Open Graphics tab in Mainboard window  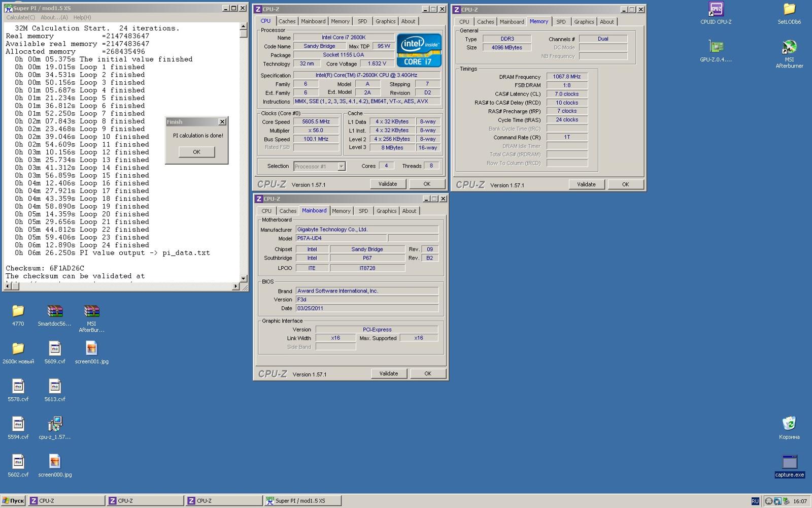(x=386, y=211)
